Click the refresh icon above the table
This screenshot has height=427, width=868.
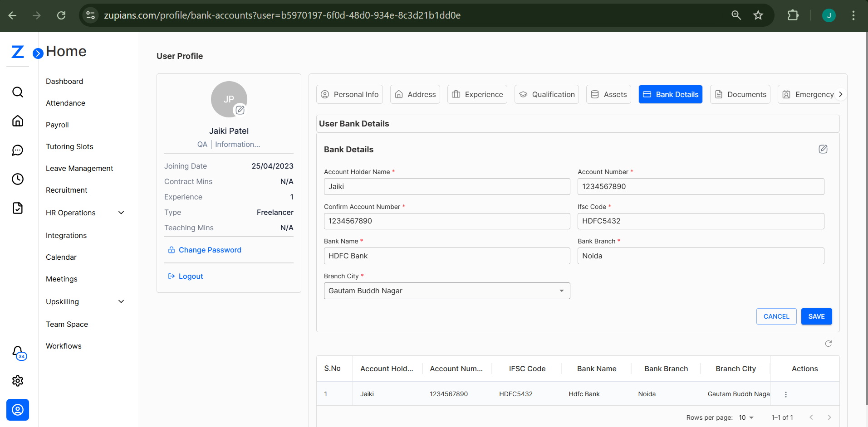click(x=828, y=344)
